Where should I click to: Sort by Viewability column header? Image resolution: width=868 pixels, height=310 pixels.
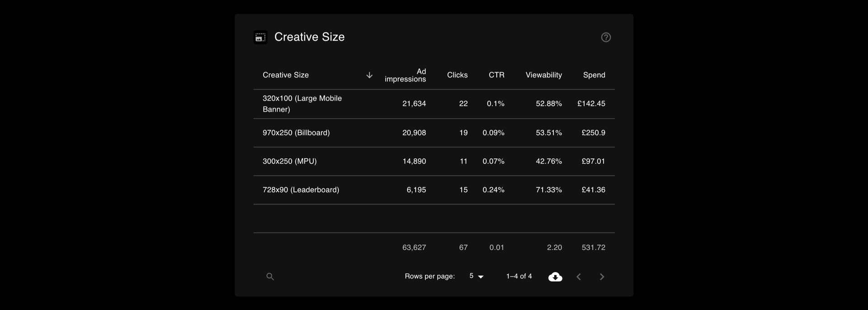pos(543,75)
